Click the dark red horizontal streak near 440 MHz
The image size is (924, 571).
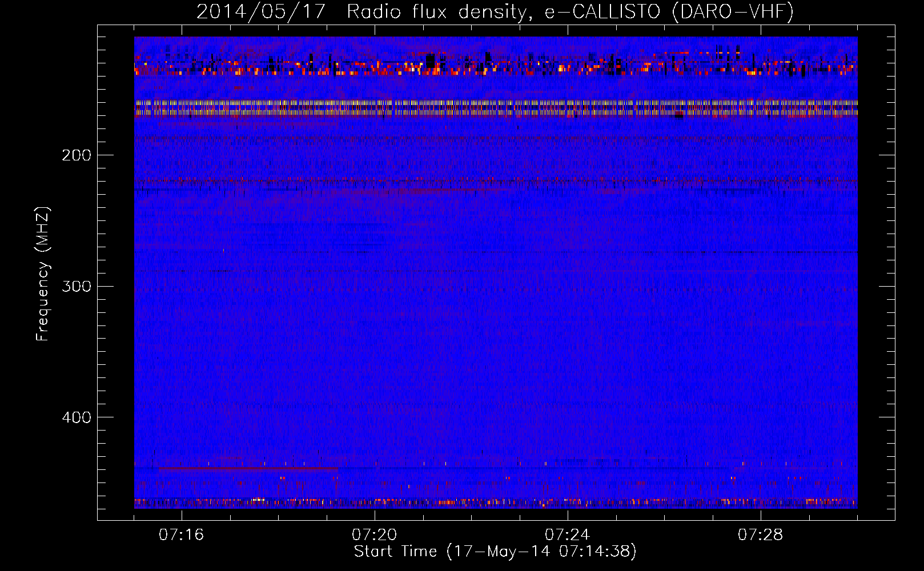[248, 468]
